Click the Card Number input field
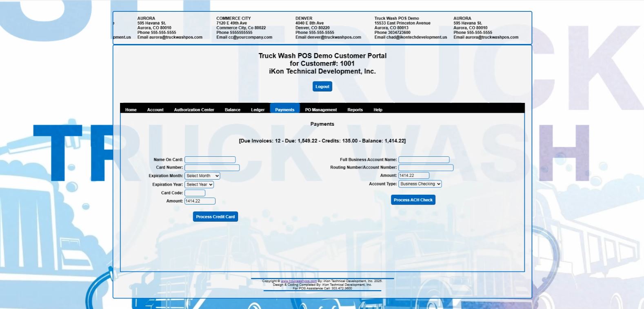 [212, 168]
